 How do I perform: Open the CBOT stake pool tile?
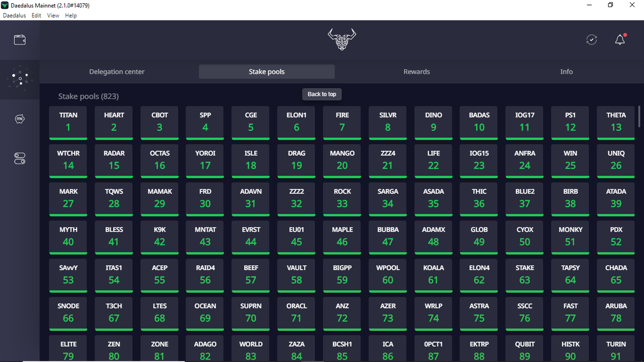[x=159, y=123]
